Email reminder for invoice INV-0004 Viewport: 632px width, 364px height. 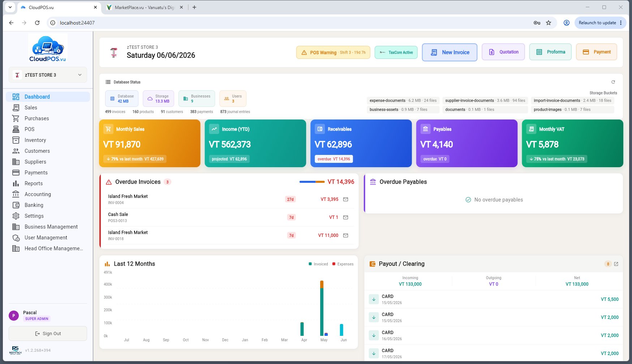pyautogui.click(x=345, y=199)
